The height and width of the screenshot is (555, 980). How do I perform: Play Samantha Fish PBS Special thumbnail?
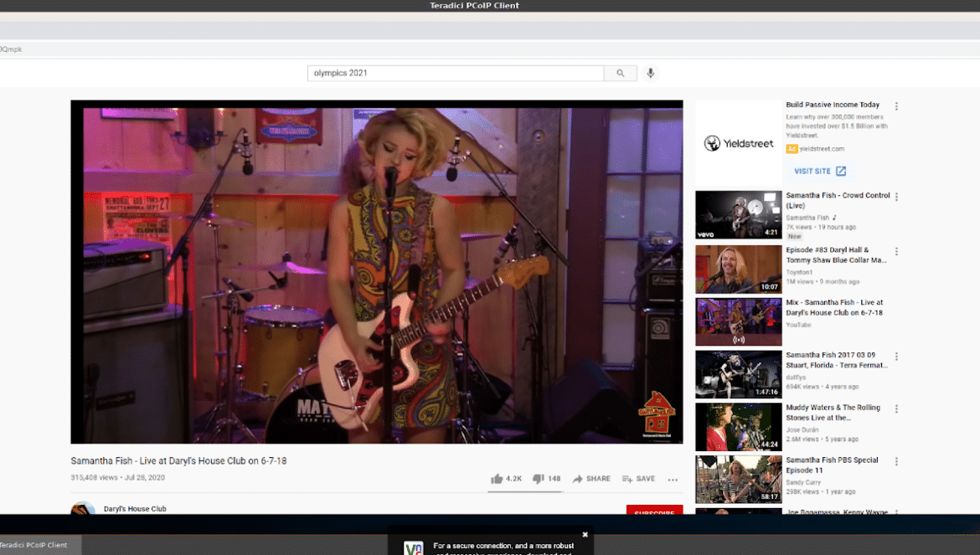point(738,479)
